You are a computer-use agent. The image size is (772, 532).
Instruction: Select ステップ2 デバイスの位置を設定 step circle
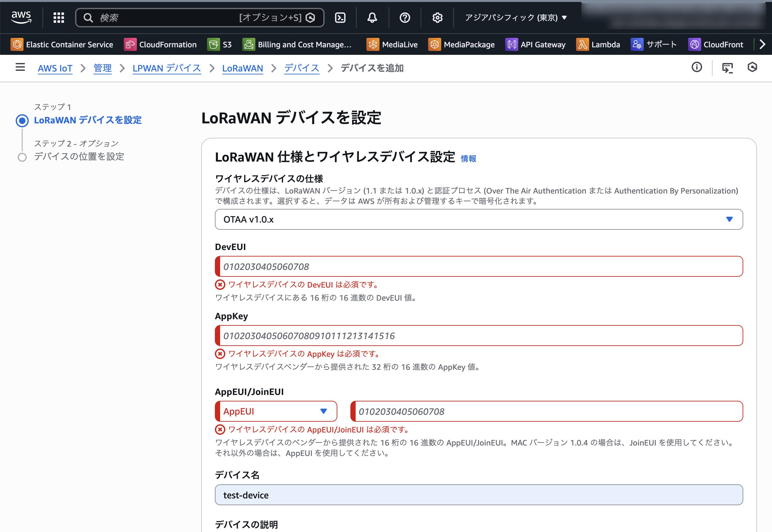click(22, 157)
